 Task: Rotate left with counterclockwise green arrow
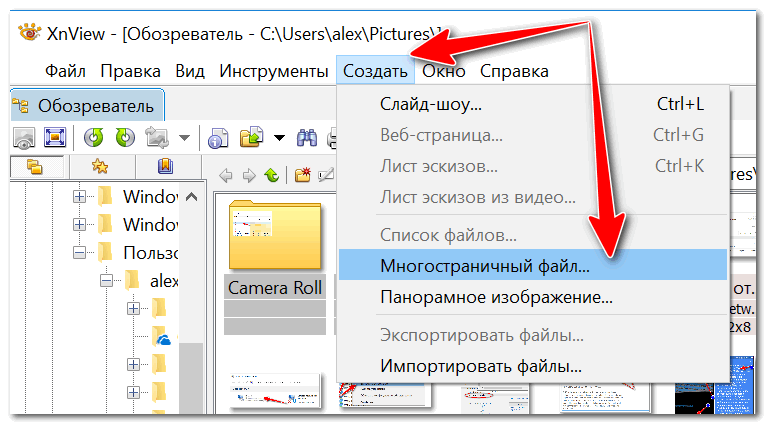[93, 137]
